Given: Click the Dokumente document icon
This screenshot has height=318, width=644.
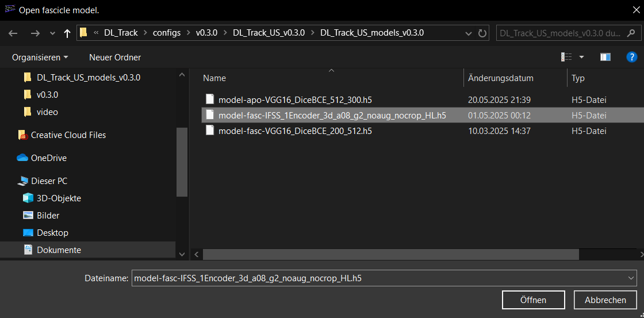Looking at the screenshot, I should pyautogui.click(x=28, y=250).
